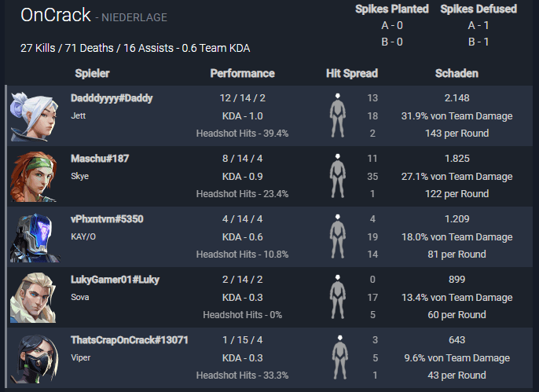Click the Jett agent portrait

[35, 116]
